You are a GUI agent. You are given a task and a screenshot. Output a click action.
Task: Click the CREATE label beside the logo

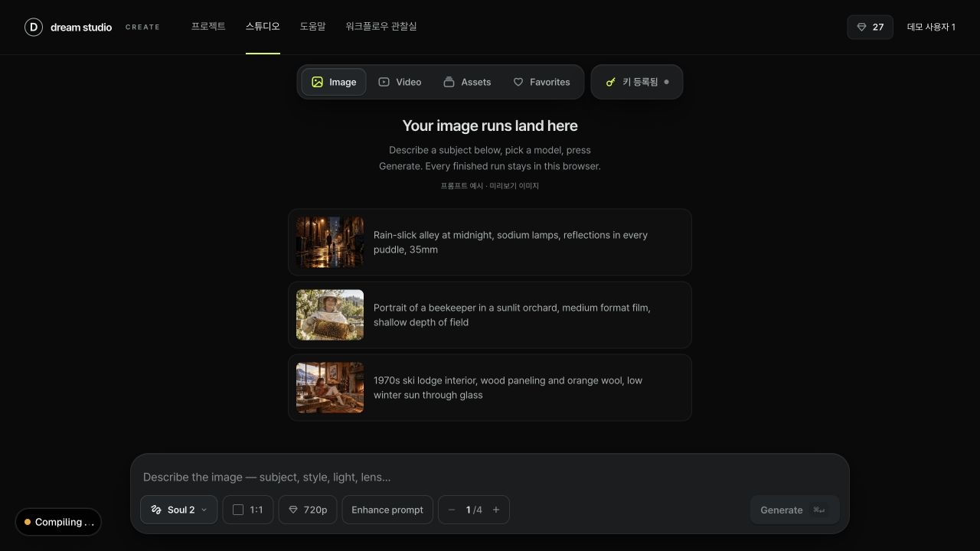click(x=143, y=27)
